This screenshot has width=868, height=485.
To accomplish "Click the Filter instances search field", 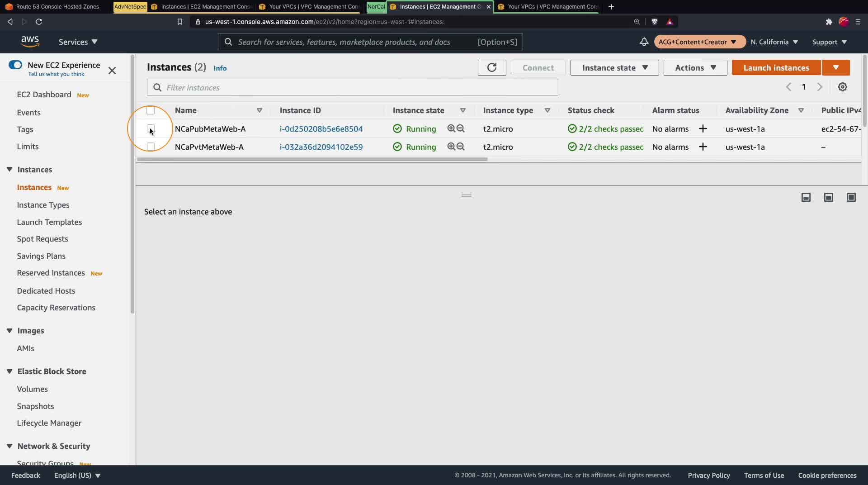I will [x=352, y=87].
